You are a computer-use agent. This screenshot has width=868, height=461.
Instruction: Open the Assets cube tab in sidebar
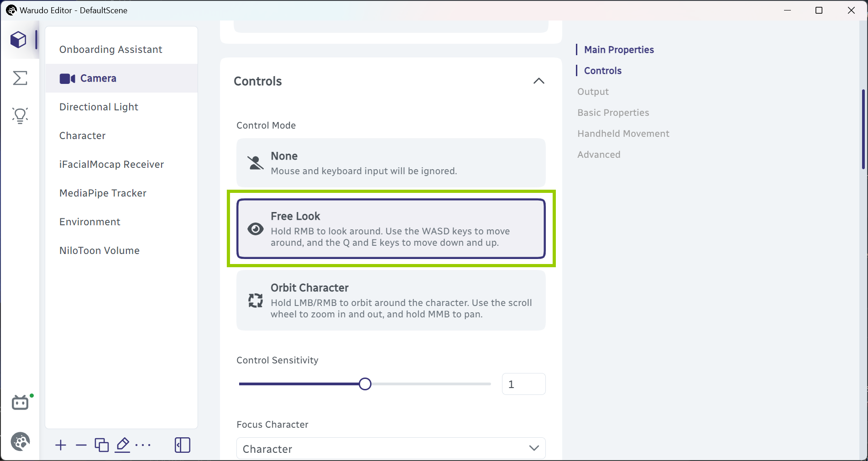pyautogui.click(x=19, y=40)
